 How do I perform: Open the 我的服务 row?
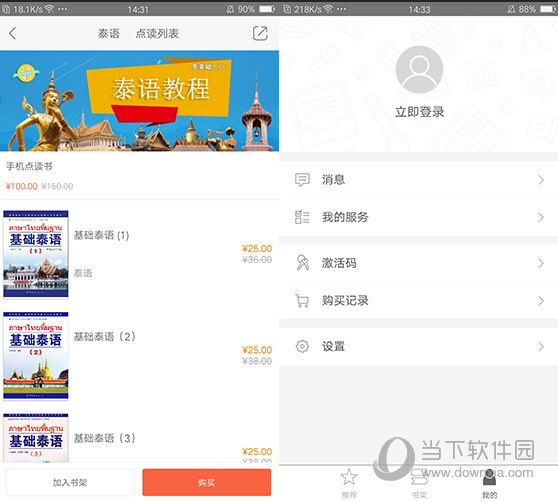pyautogui.click(x=418, y=217)
